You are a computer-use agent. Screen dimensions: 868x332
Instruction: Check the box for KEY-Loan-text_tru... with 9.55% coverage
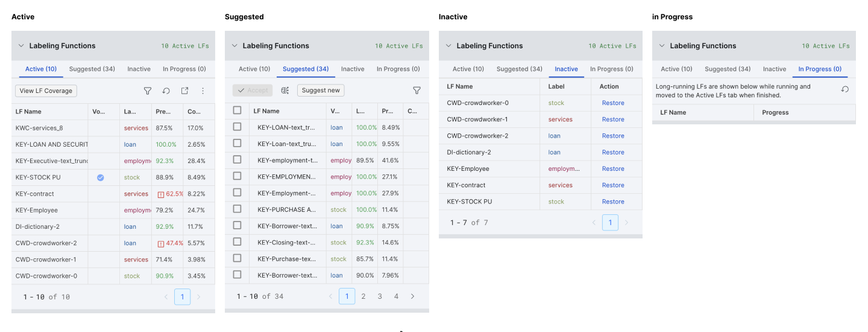[x=237, y=143]
